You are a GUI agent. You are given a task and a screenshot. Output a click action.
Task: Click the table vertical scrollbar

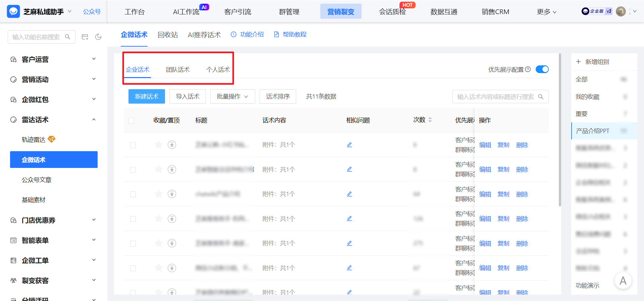click(560, 130)
